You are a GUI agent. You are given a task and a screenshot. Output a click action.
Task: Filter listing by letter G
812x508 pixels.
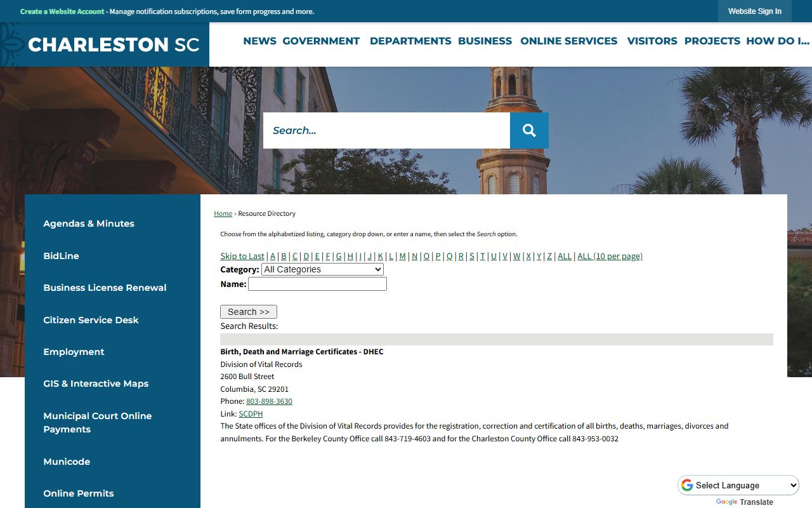[x=339, y=256]
